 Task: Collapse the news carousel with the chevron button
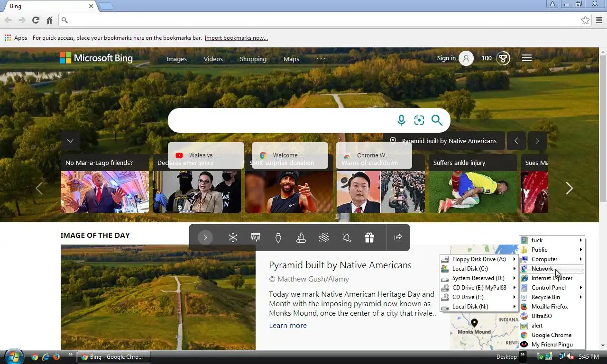pos(70,141)
